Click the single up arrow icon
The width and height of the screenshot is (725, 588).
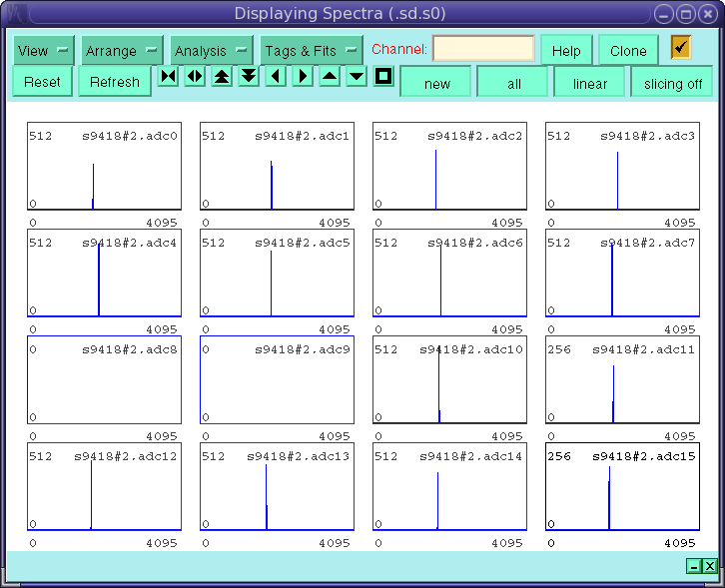pos(330,77)
